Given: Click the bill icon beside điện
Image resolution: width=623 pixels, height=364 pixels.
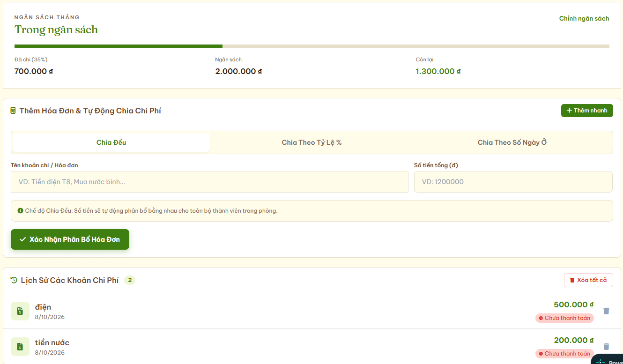Looking at the screenshot, I should (20, 311).
